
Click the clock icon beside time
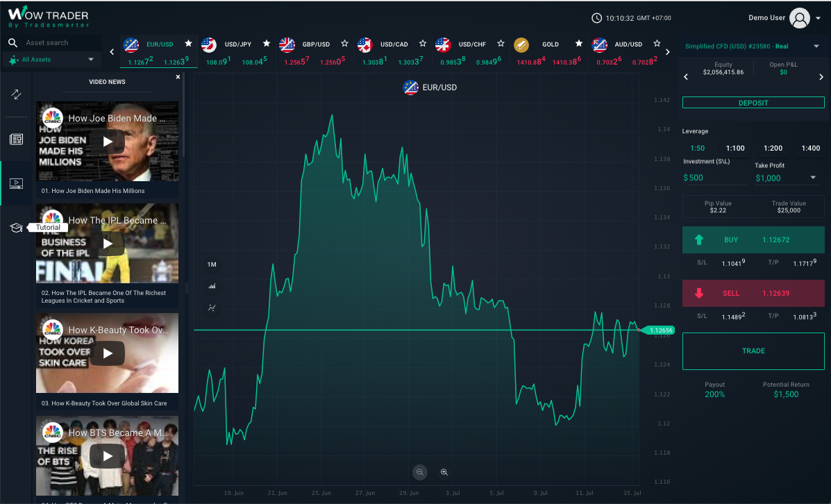[x=597, y=18]
